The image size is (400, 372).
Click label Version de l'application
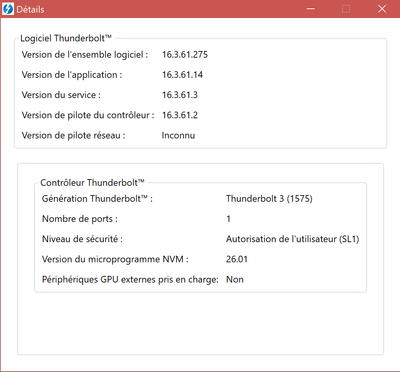coord(72,75)
